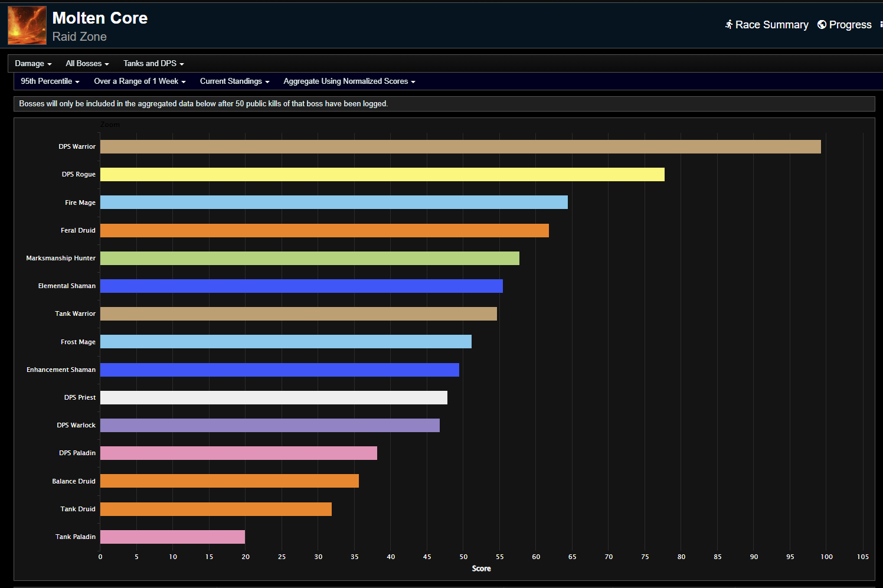This screenshot has width=883, height=588.
Task: Click the info icon at the header's far right
Action: [881, 25]
